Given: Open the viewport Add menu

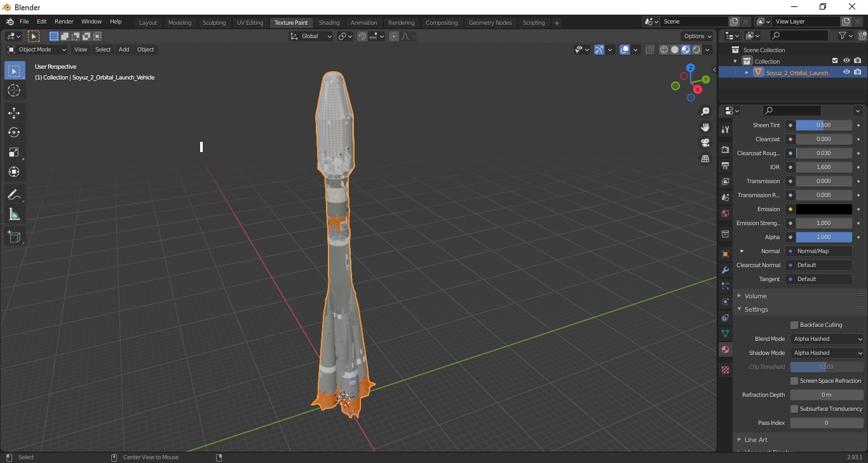Looking at the screenshot, I should coord(124,50).
